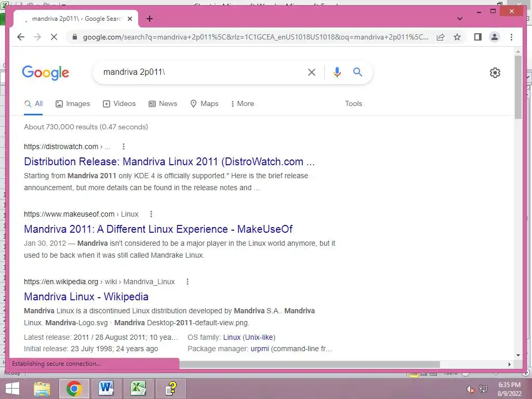Start voice search with microphone icon

337,72
